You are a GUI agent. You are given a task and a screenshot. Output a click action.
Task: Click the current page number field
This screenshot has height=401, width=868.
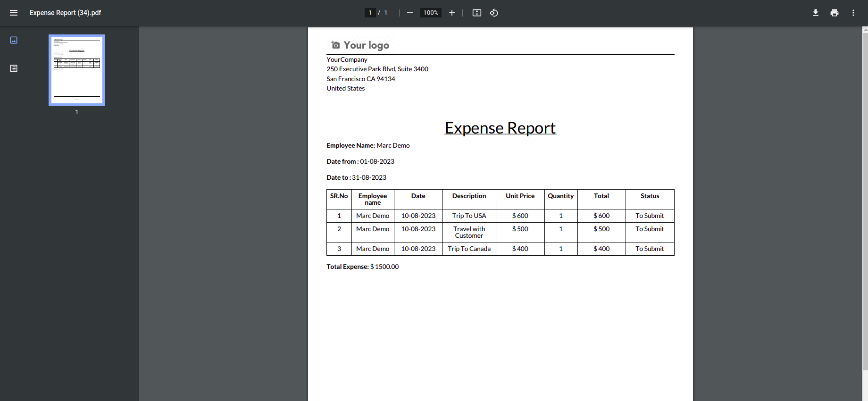click(x=370, y=13)
